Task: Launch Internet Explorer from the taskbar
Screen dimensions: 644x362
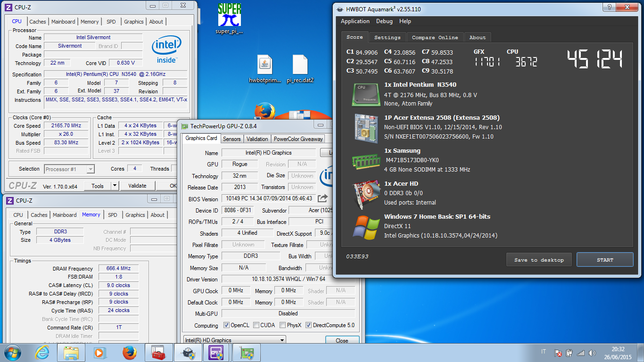Action: [x=42, y=353]
